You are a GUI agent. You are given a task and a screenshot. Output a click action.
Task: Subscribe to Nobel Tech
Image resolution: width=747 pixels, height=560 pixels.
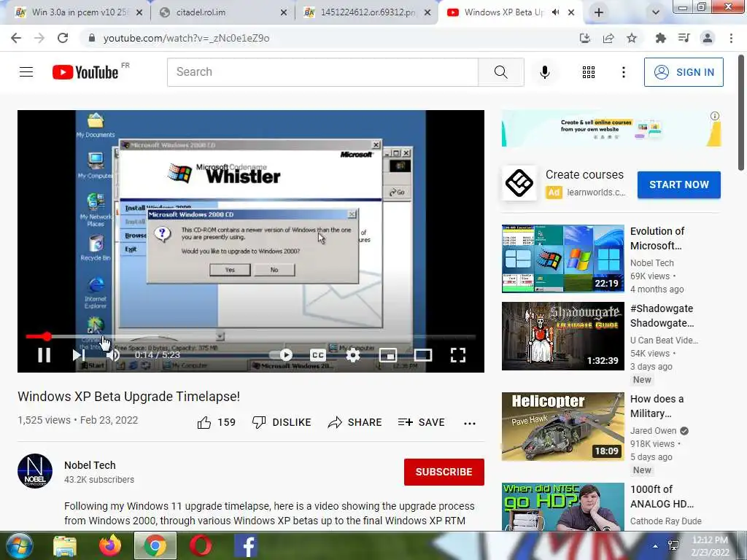(444, 472)
